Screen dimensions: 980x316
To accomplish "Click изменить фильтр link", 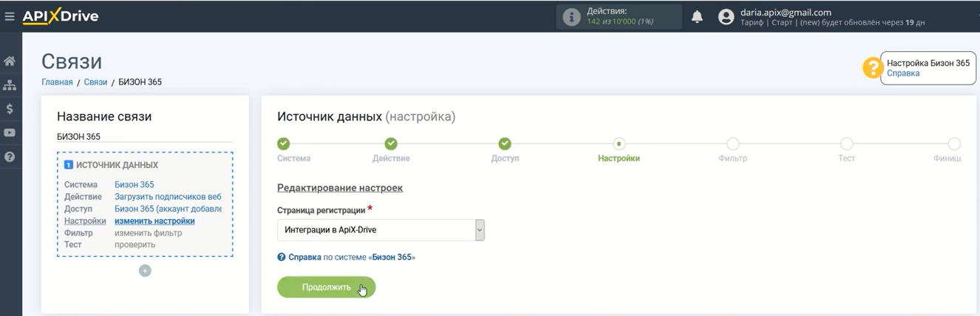I will 148,232.
